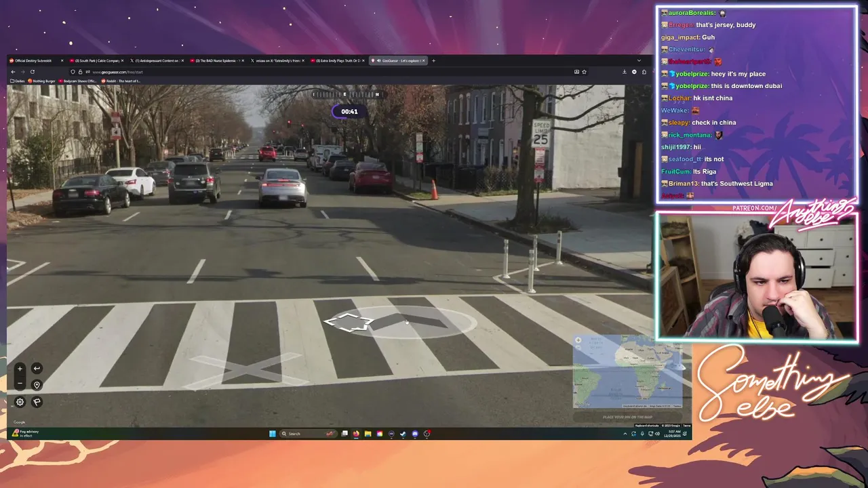The width and height of the screenshot is (868, 488).
Task: Switch to the South Park Cable Company tab
Action: click(97, 60)
